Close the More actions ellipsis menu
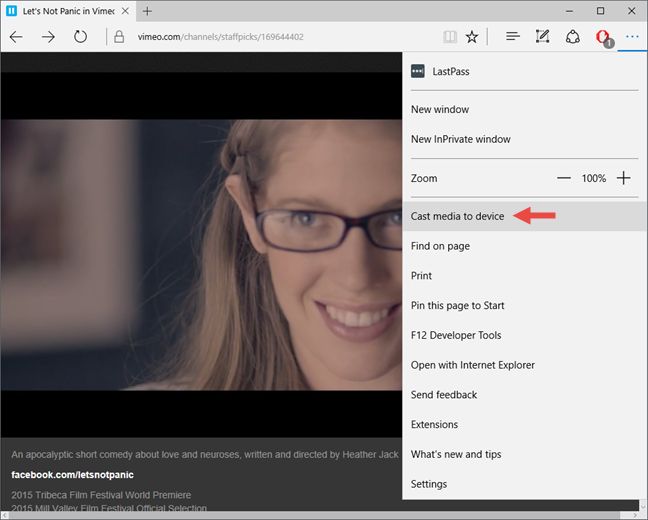Screen dimensions: 648x520 632,37
